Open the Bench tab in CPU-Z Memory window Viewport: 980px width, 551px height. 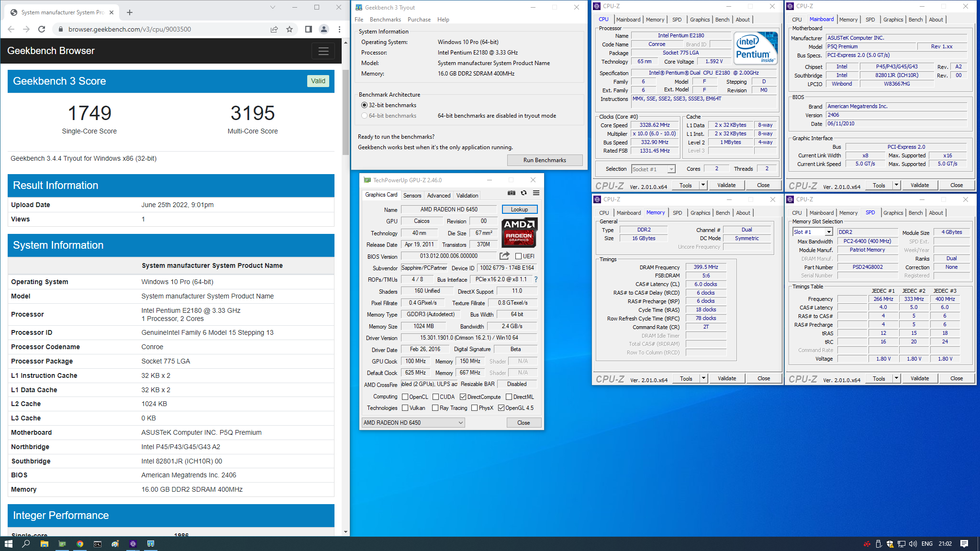[x=723, y=213]
